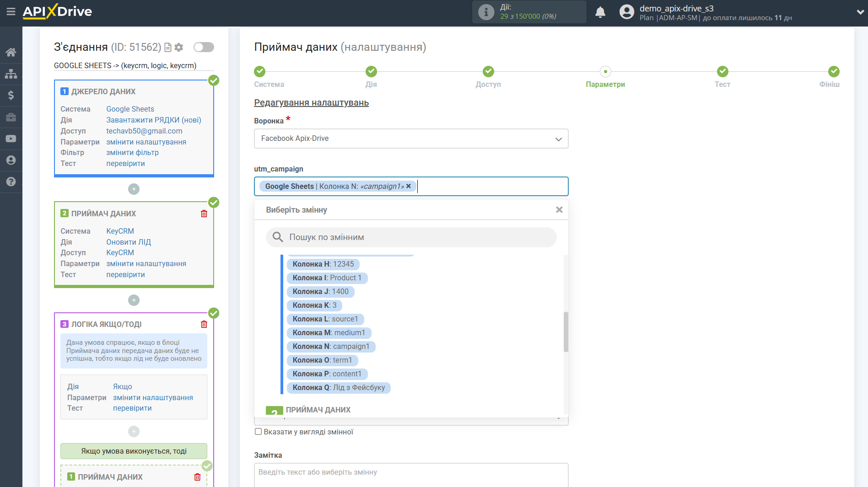This screenshot has height=487, width=868.
Task: Click Завантажити РЯДКИ (нові) link
Action: pos(154,120)
